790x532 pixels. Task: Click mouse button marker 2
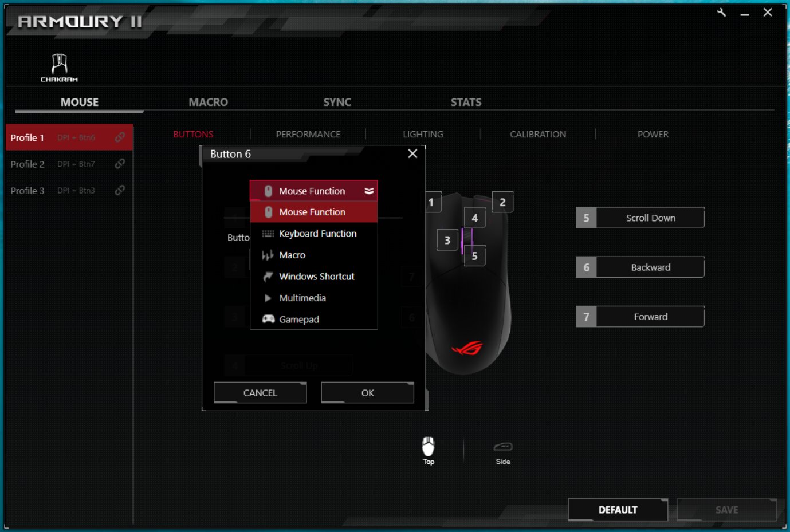click(502, 202)
